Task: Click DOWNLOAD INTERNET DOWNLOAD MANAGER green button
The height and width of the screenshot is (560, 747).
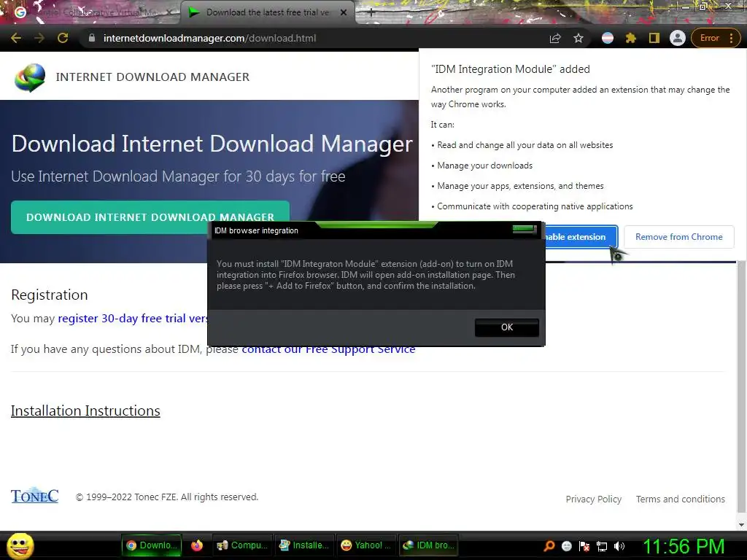Action: pos(150,217)
